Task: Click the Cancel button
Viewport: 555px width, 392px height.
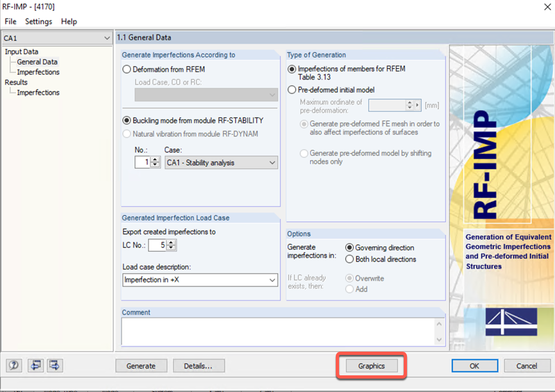Action: point(527,366)
